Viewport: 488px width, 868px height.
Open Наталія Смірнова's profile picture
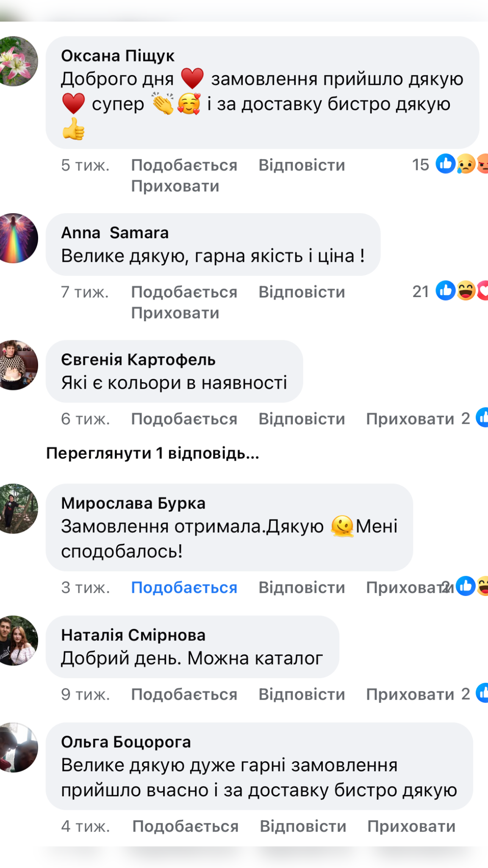(18, 640)
